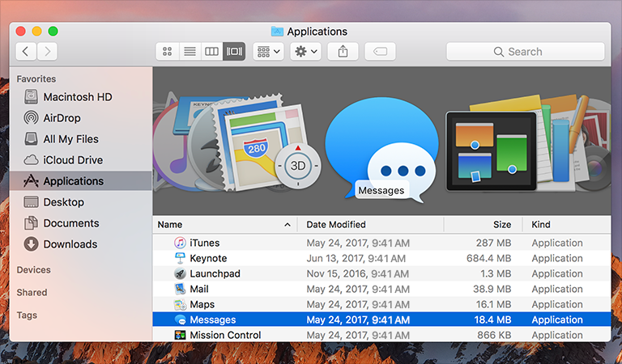Screen dimensions: 622x364
Task: Open Documents folder in sidebar
Action: tap(80, 223)
